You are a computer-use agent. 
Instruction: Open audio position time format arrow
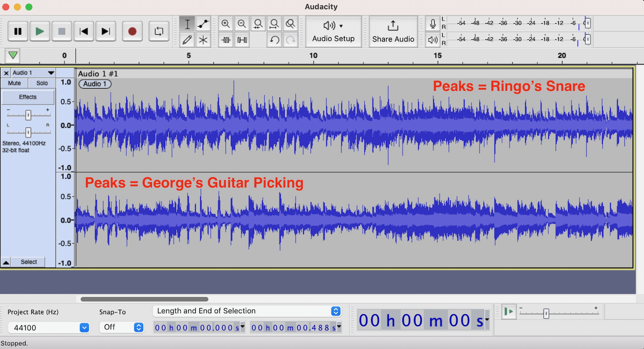[x=487, y=320]
